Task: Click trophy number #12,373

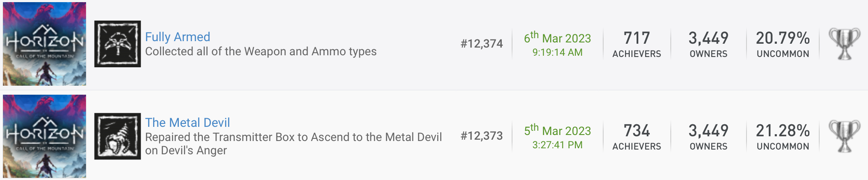Action: point(482,136)
